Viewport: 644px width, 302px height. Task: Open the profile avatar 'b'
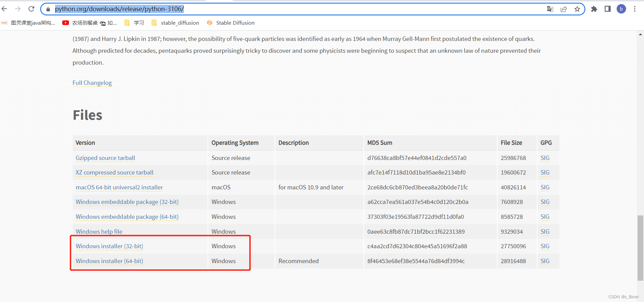pos(621,9)
